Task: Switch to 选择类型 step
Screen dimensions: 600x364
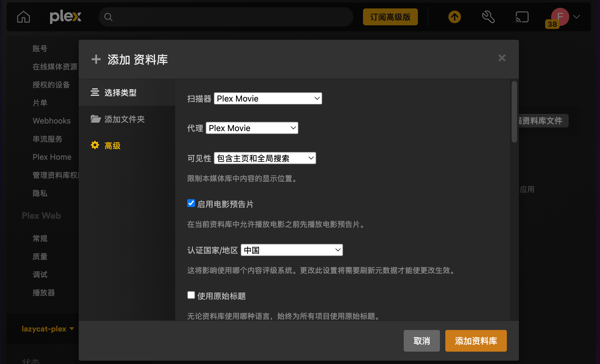Action: click(x=127, y=93)
